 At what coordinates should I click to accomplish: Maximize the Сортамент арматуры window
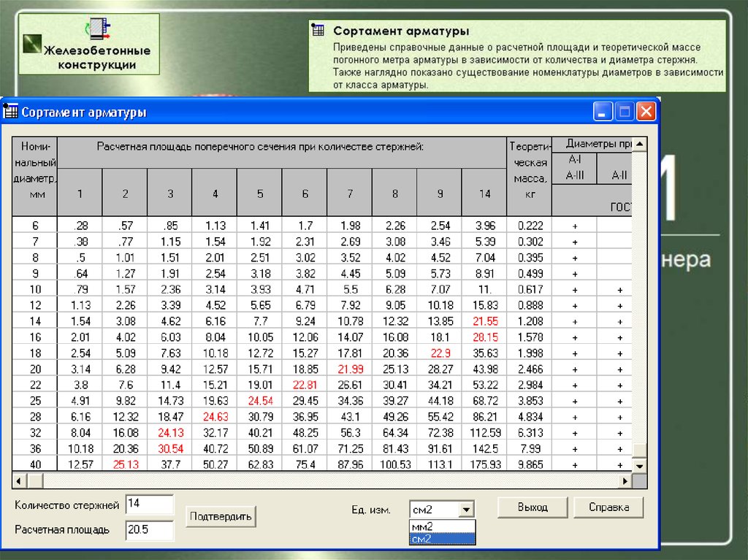pos(624,112)
